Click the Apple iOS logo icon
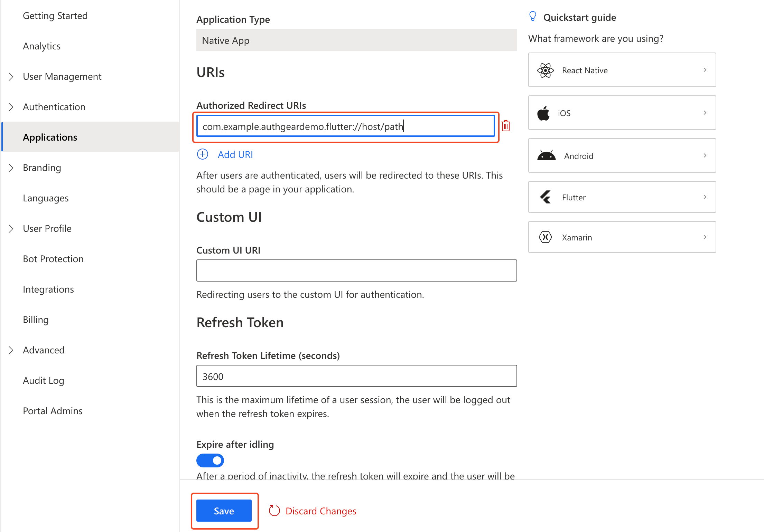The image size is (764, 532). pos(543,113)
